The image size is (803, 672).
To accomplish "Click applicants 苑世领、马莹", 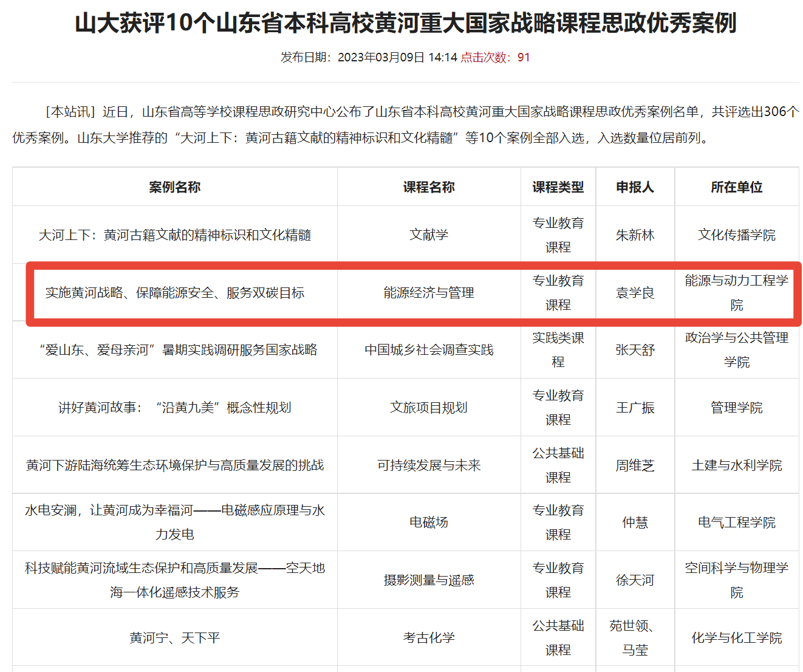I will [x=635, y=638].
